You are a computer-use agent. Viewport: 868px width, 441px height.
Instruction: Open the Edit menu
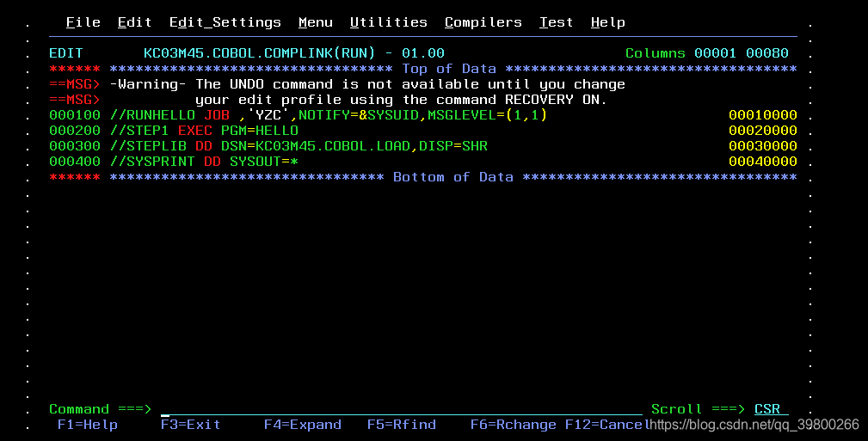pyautogui.click(x=134, y=22)
